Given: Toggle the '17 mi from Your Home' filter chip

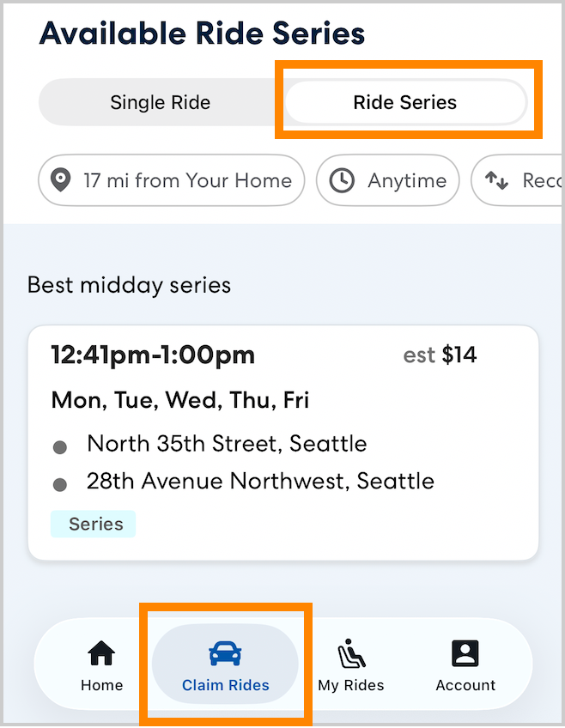Looking at the screenshot, I should 170,180.
